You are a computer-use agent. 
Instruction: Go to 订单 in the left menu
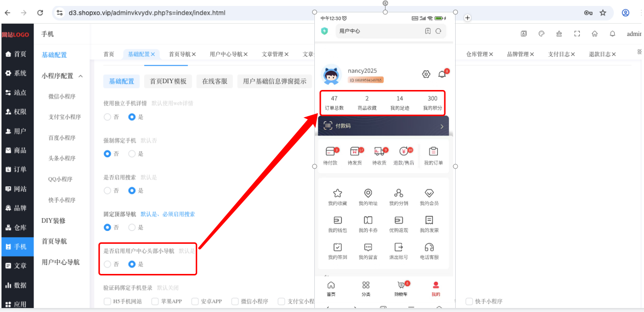[17, 170]
